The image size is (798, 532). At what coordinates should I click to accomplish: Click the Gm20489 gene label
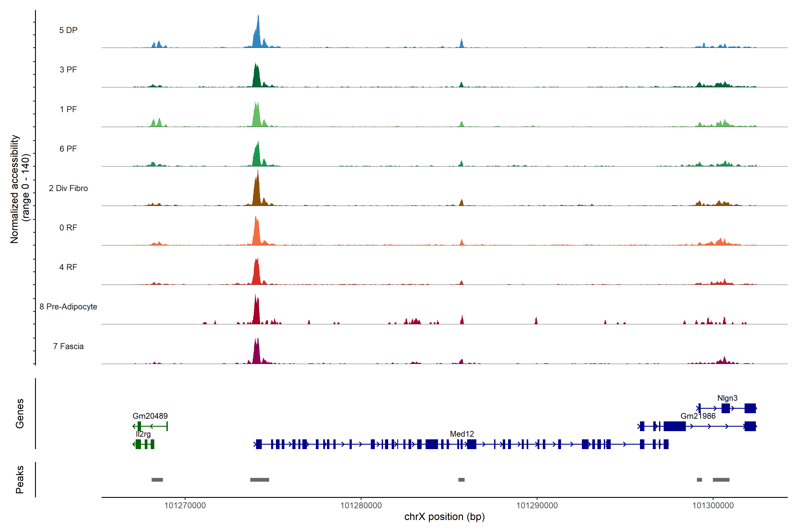point(150,416)
